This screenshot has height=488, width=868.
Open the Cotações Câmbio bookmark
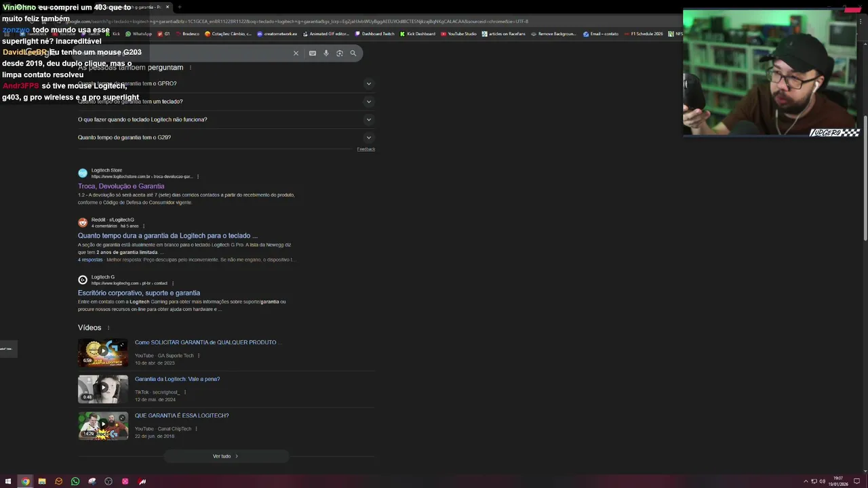tap(229, 34)
